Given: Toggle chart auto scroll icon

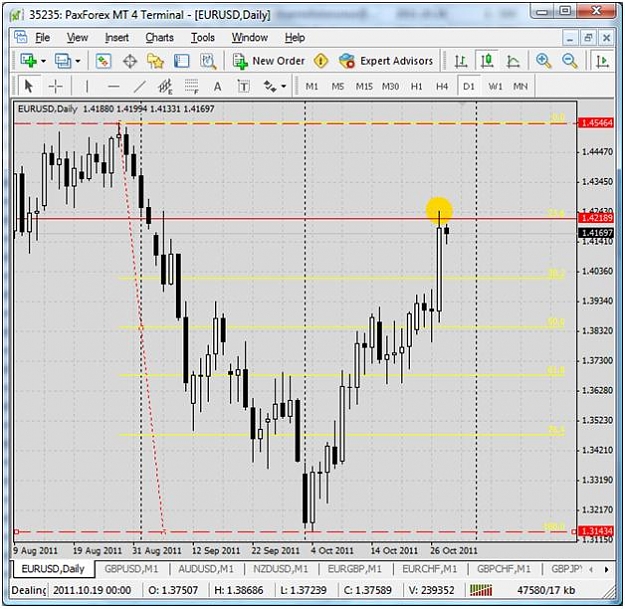Looking at the screenshot, I should pyautogui.click(x=603, y=61).
